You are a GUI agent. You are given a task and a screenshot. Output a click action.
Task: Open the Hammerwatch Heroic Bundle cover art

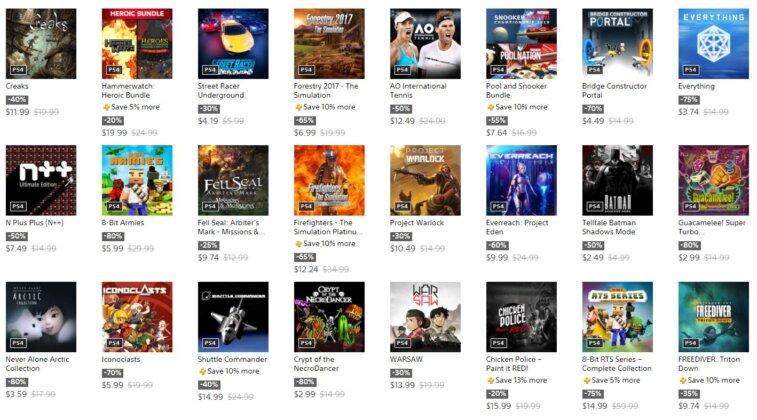[137, 43]
